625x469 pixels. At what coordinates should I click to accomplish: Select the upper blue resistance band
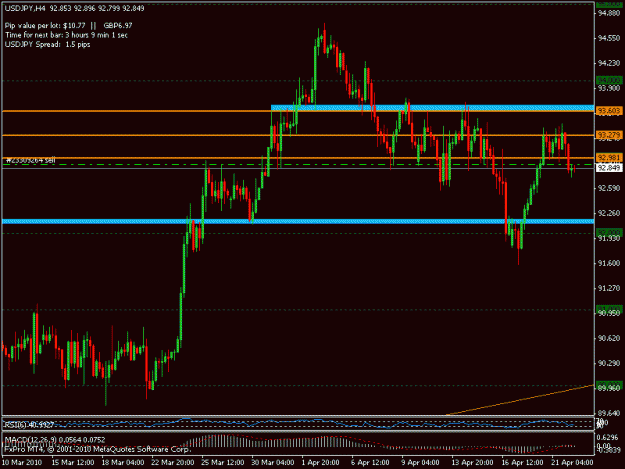tap(432, 108)
